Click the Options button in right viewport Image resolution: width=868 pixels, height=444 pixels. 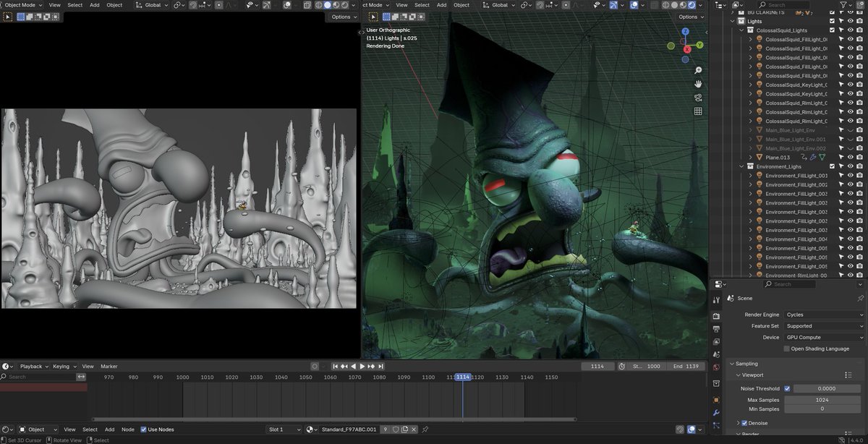pyautogui.click(x=691, y=17)
